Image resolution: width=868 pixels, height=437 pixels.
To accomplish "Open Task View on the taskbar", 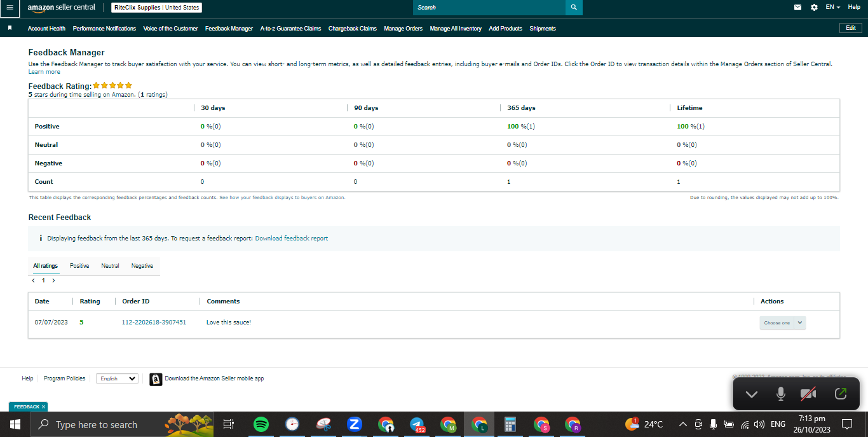I will (x=229, y=424).
